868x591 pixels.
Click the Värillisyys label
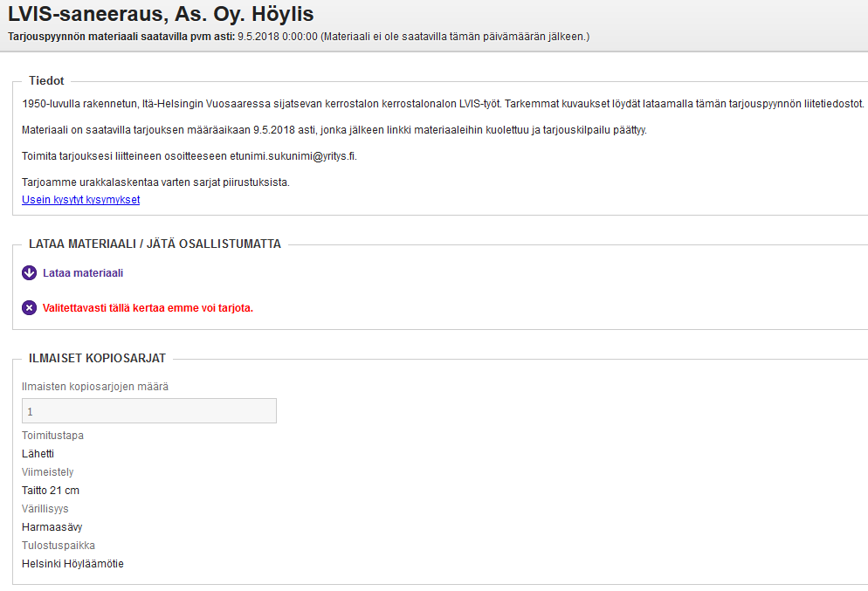point(45,509)
